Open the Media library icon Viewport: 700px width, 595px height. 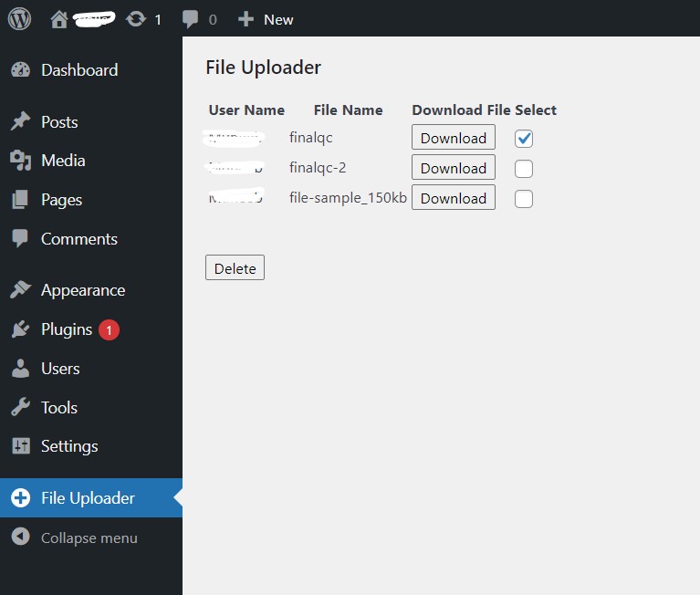tap(20, 161)
